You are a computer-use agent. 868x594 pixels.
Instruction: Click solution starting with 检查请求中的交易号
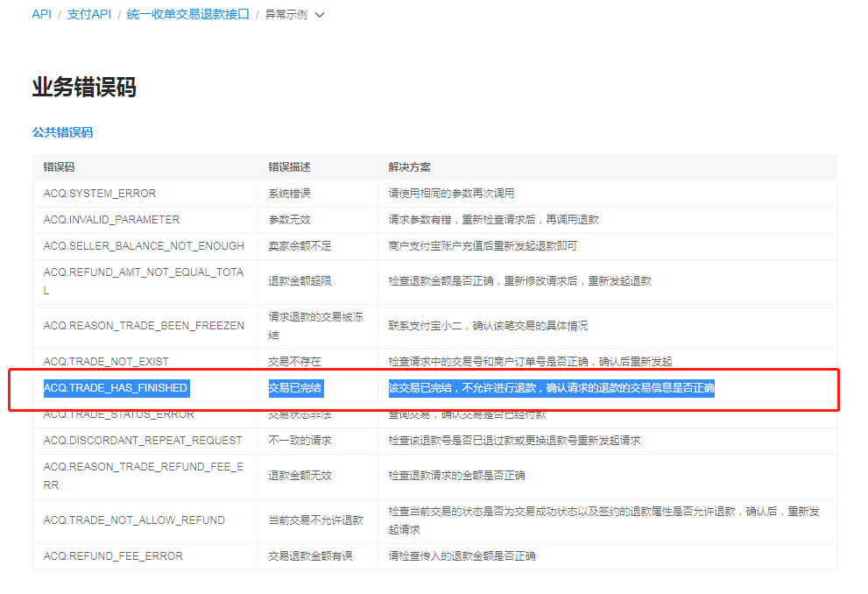tap(530, 362)
